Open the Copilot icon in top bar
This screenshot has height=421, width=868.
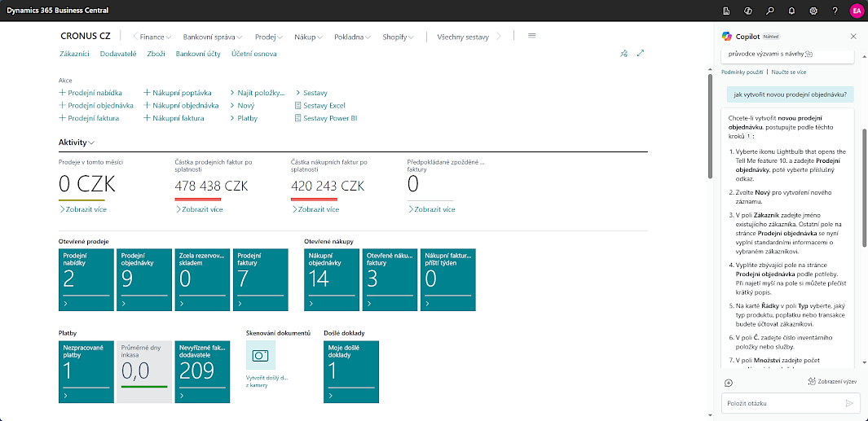[747, 11]
